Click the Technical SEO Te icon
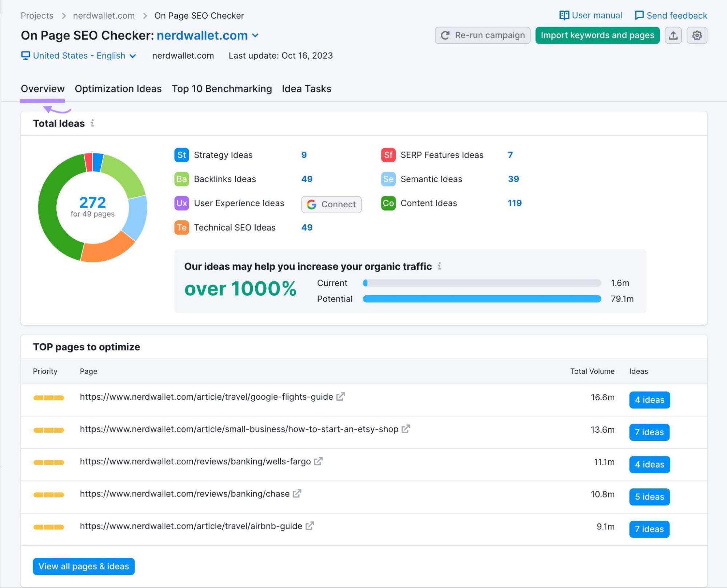 click(x=181, y=228)
